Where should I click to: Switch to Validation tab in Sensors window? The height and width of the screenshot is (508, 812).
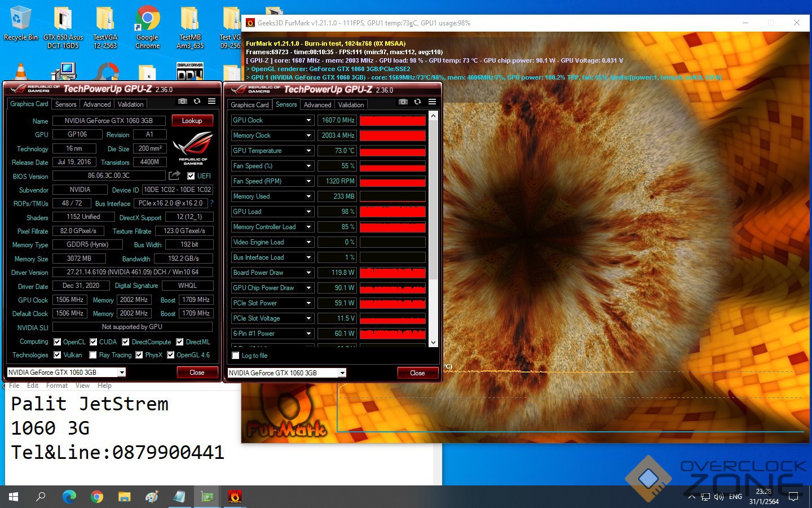(351, 105)
